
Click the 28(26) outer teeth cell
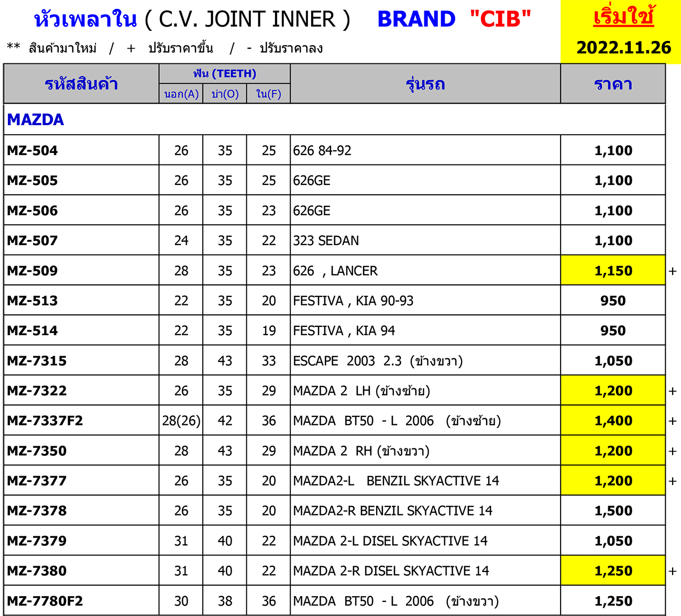[181, 421]
